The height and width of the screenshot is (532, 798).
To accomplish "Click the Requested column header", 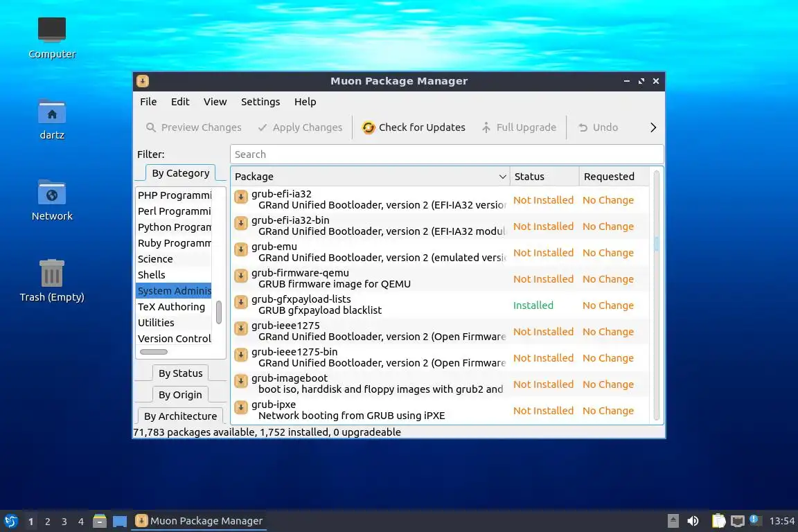I will point(614,177).
